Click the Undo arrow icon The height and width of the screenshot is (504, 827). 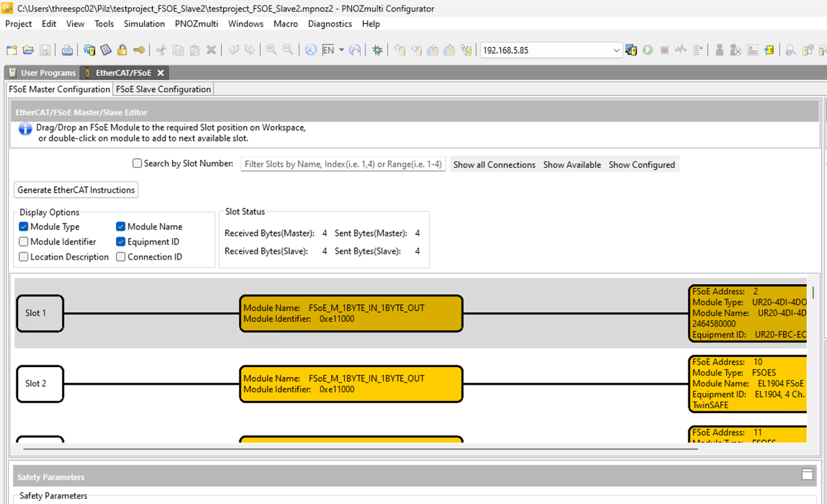(x=234, y=50)
